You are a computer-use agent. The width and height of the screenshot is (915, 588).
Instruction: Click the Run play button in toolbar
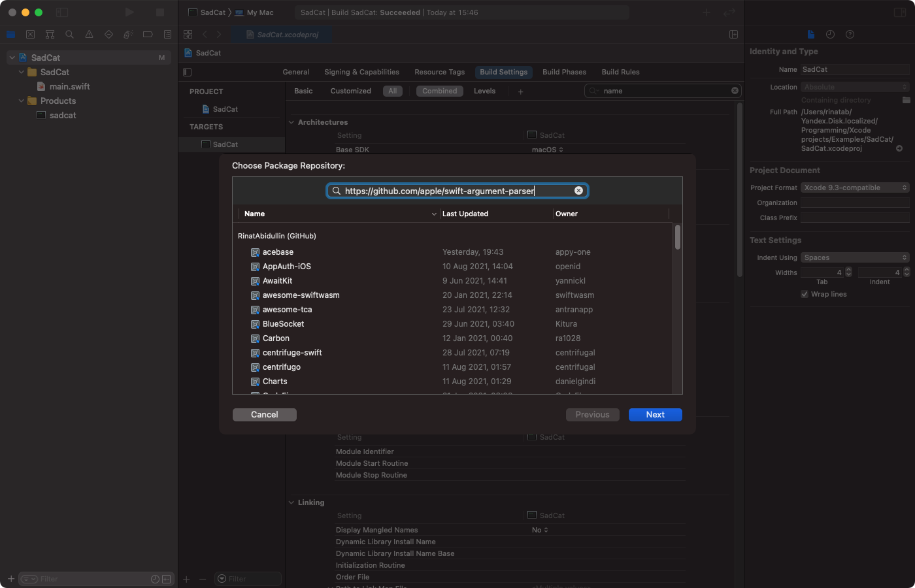(x=129, y=12)
